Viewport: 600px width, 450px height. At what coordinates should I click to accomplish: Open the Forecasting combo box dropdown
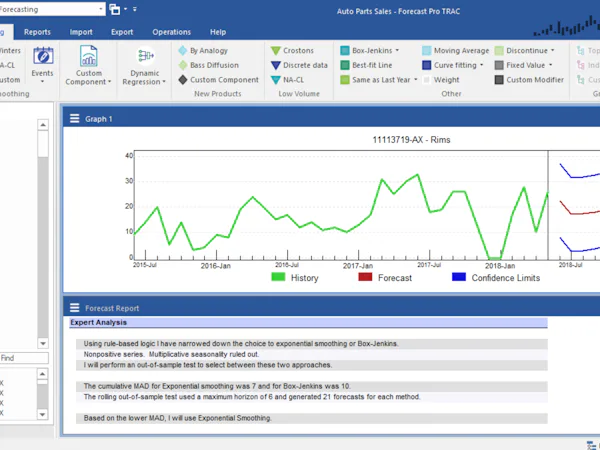point(101,9)
